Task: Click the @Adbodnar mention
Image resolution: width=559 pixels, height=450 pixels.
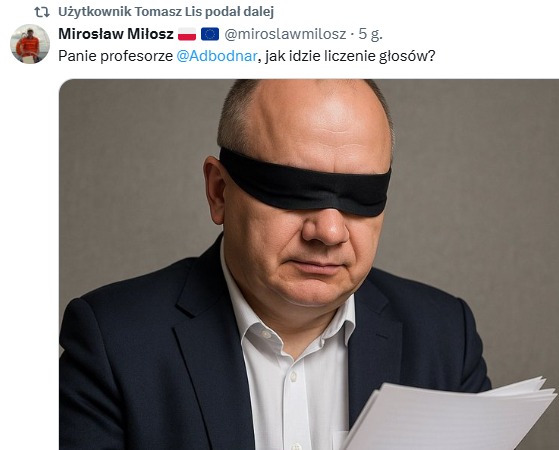Action: 217,56
